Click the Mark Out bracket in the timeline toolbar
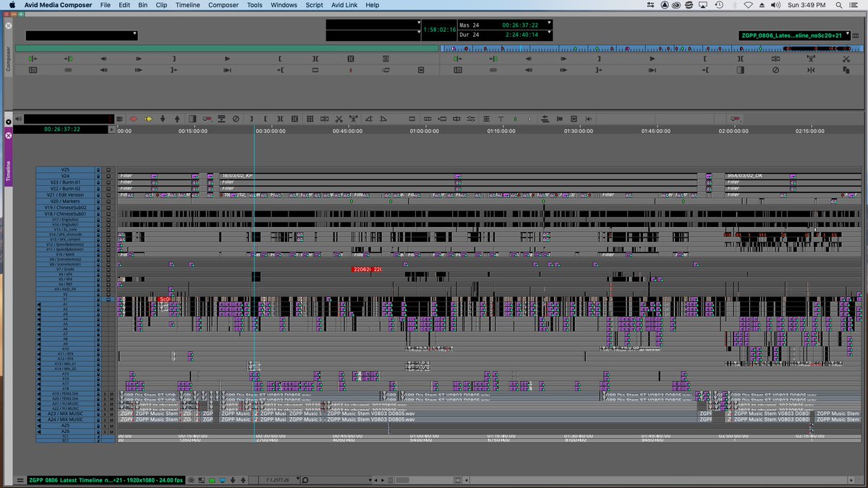The width and height of the screenshot is (868, 488). coord(265,119)
